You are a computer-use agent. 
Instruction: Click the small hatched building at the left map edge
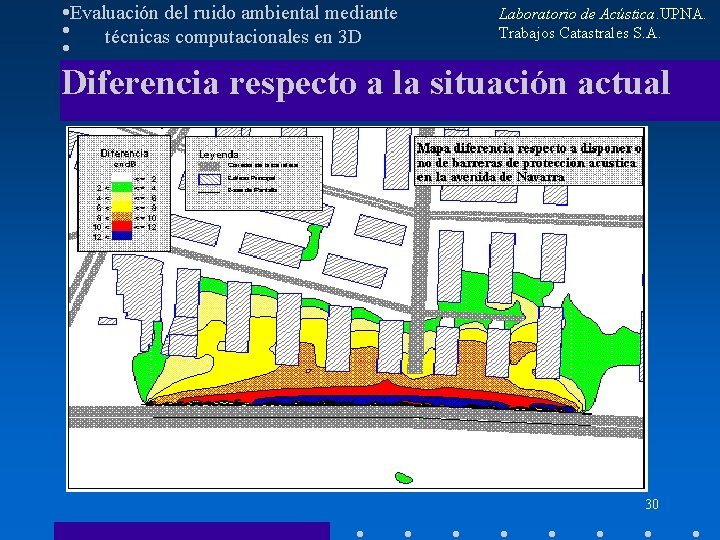click(107, 321)
